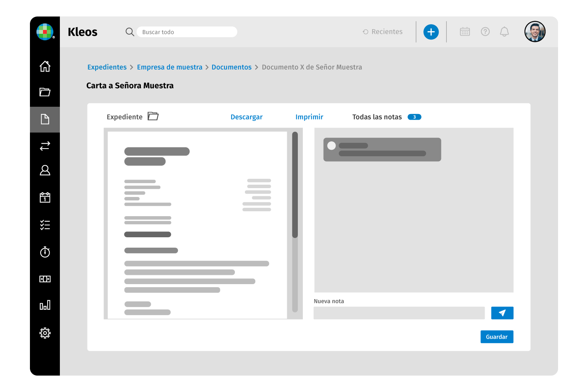This screenshot has height=392, width=588.
Task: Click the Nueva nota input field
Action: (x=399, y=313)
